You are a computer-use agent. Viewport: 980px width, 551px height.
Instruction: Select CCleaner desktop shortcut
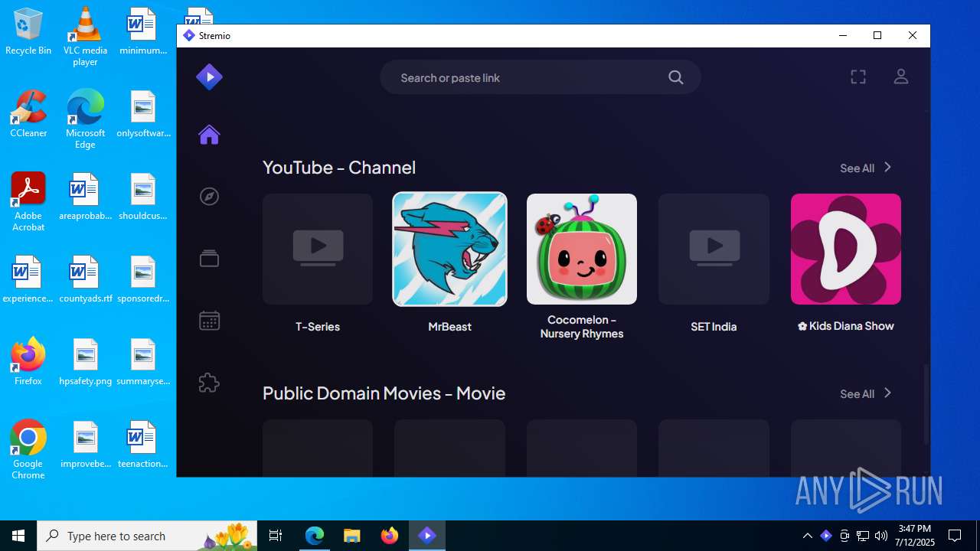pyautogui.click(x=28, y=114)
